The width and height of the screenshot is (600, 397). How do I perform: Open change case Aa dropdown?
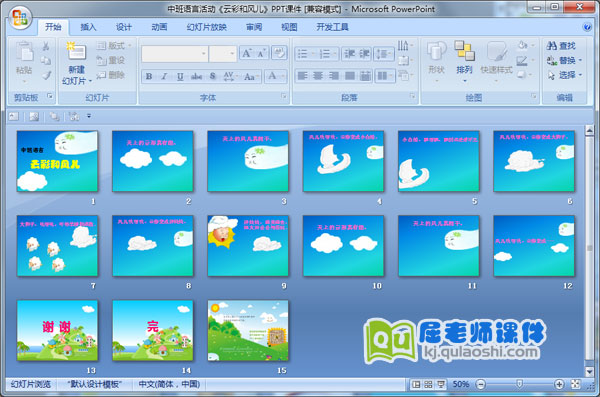[251, 76]
